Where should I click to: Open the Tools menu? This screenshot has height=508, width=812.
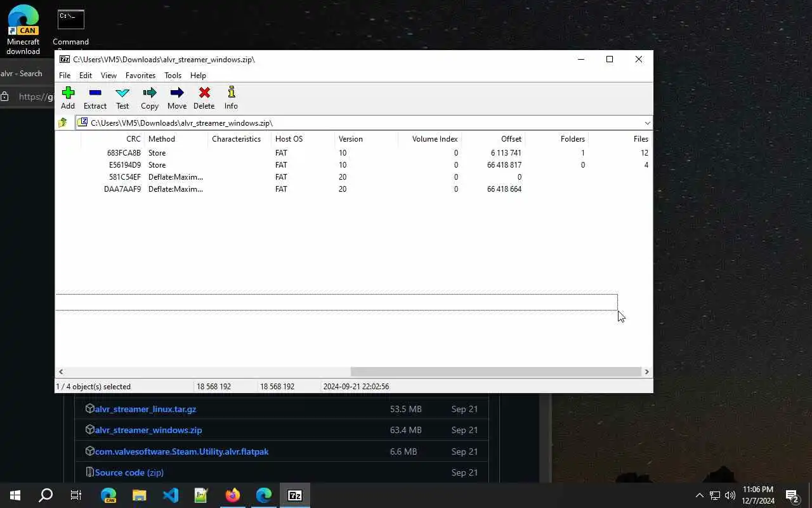173,75
